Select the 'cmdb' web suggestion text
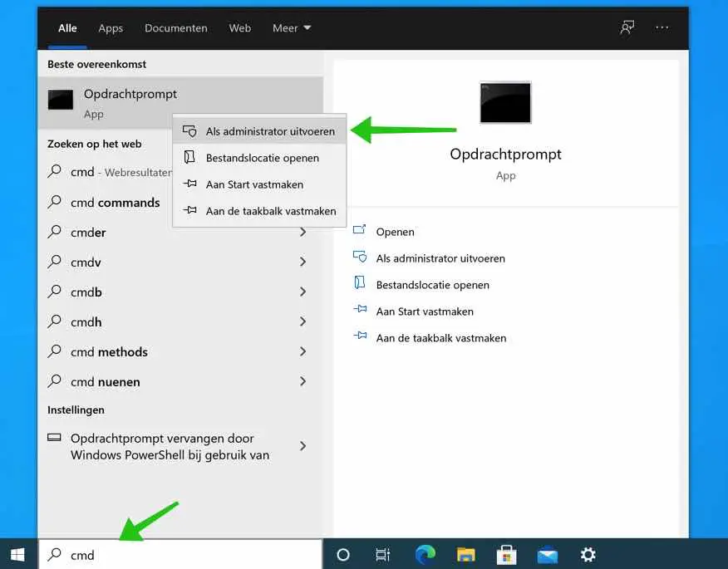Image resolution: width=728 pixels, height=569 pixels. pos(86,292)
